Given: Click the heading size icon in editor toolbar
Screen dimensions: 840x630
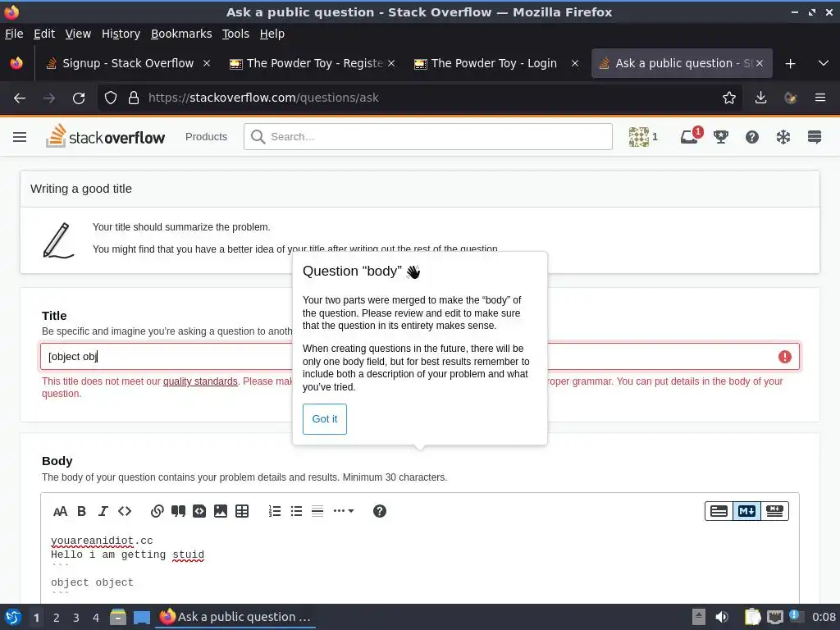Looking at the screenshot, I should (60, 511).
